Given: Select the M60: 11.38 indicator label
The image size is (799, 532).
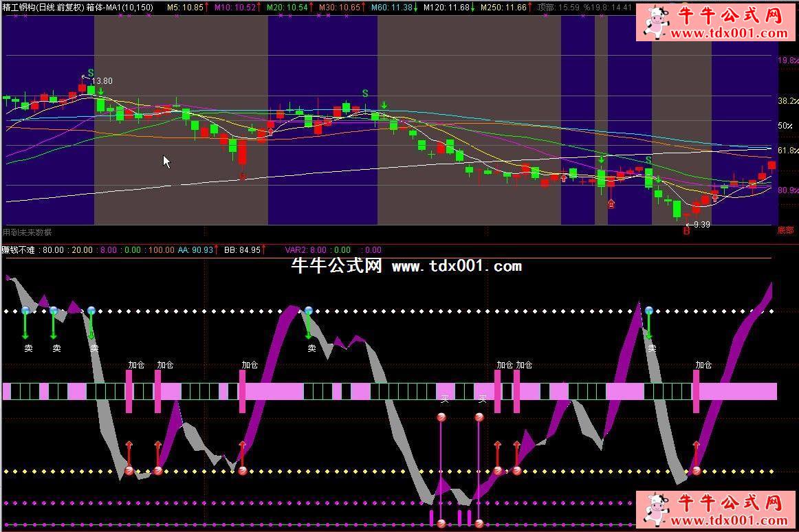Looking at the screenshot, I should pos(393,7).
